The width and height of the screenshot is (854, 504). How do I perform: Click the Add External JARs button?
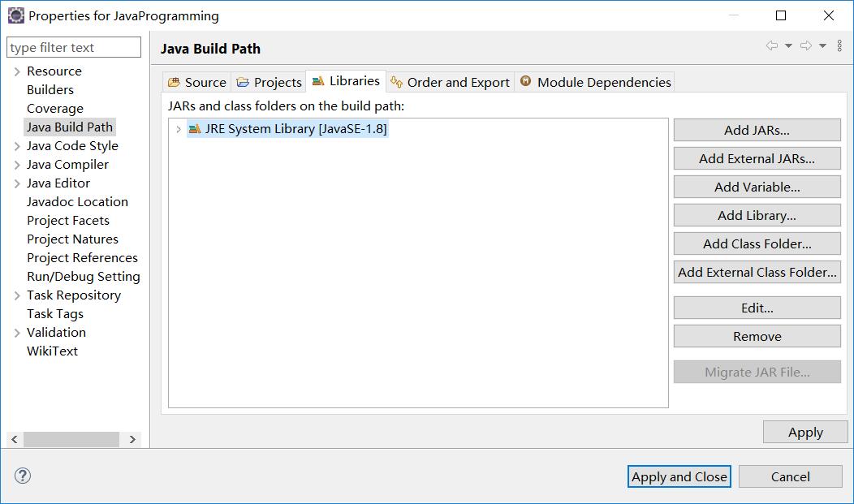[757, 158]
